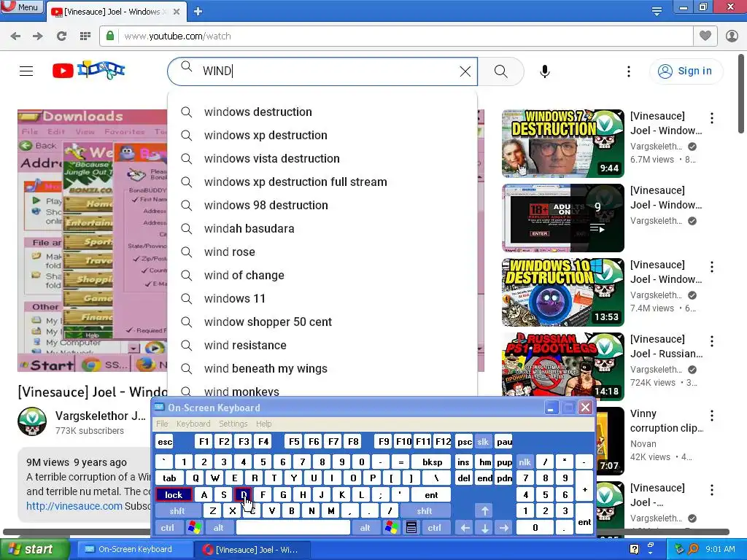Open Windows 10 Destruction video thumbnail
The width and height of the screenshot is (747, 560).
[562, 292]
